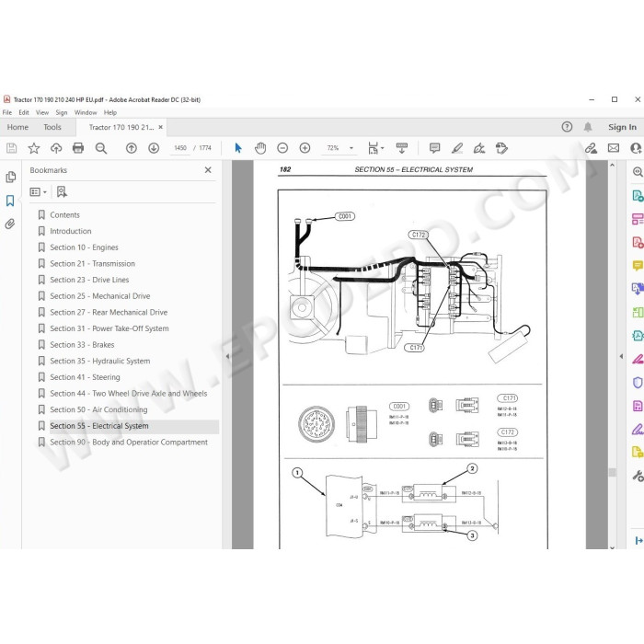Open Section 44 - Two Wheel Drive Axle bookmark
644x644 pixels.
click(x=129, y=394)
